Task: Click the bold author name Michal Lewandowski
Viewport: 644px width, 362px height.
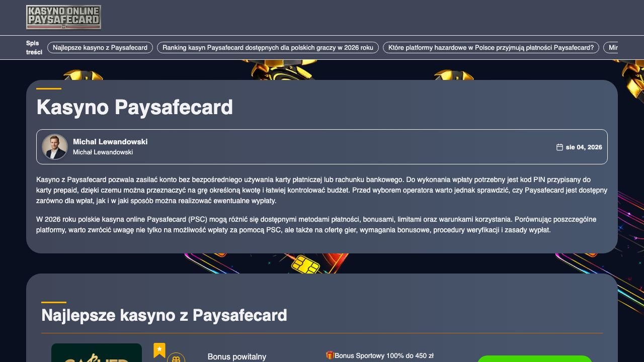Action: coord(110,142)
